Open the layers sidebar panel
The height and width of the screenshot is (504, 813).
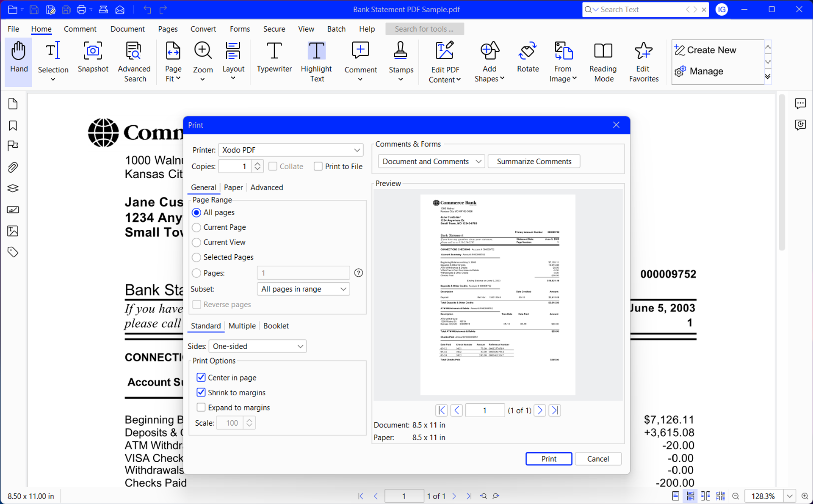[13, 188]
